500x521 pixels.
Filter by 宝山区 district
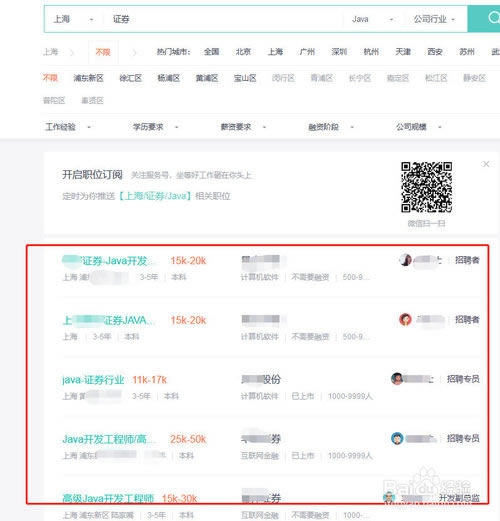point(245,78)
